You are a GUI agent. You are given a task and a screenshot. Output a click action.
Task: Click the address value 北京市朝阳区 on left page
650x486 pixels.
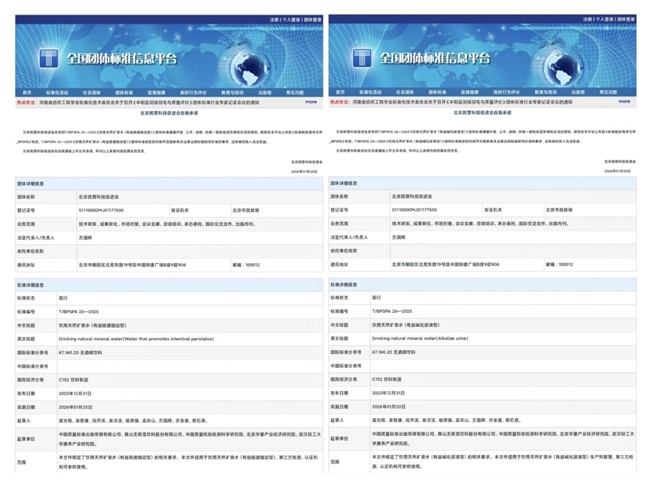click(132, 265)
